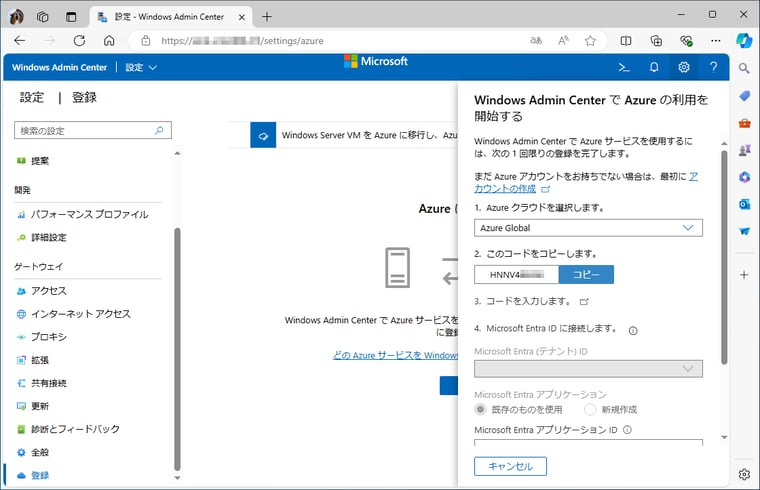The height and width of the screenshot is (490, 760).
Task: Open the sidebar Tools briefcase icon
Action: pos(744,123)
